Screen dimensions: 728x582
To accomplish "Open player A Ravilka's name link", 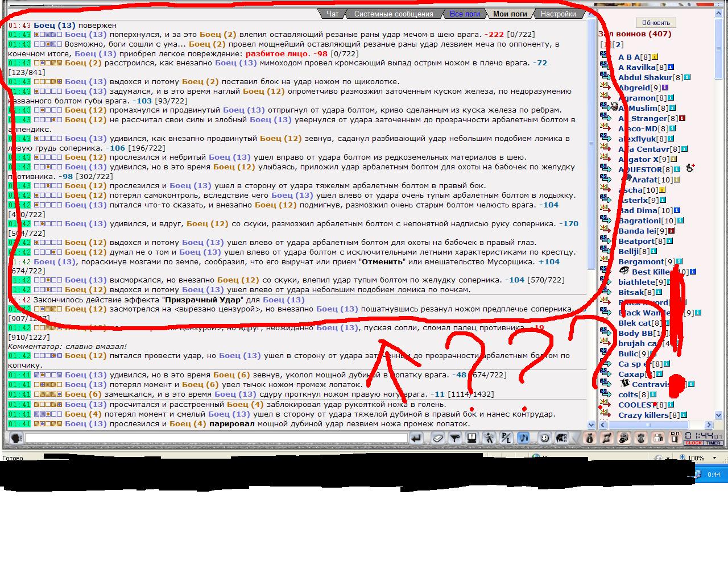I will click(637, 67).
